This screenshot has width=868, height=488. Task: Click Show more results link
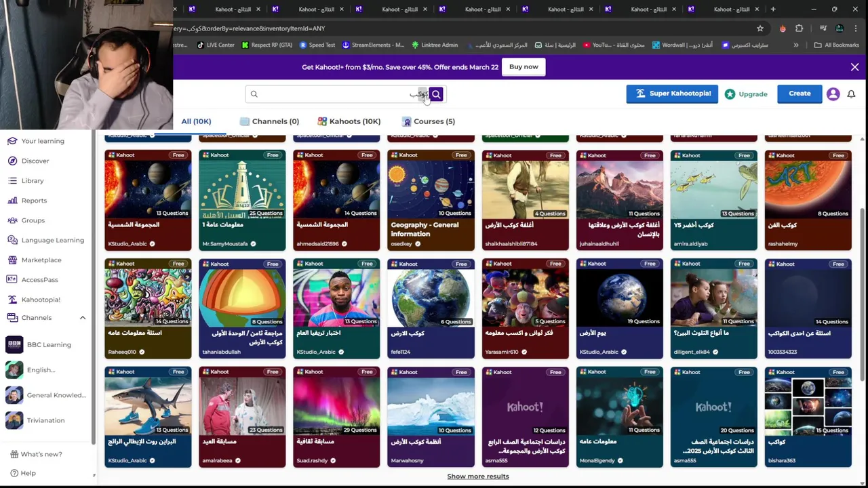pos(478,476)
